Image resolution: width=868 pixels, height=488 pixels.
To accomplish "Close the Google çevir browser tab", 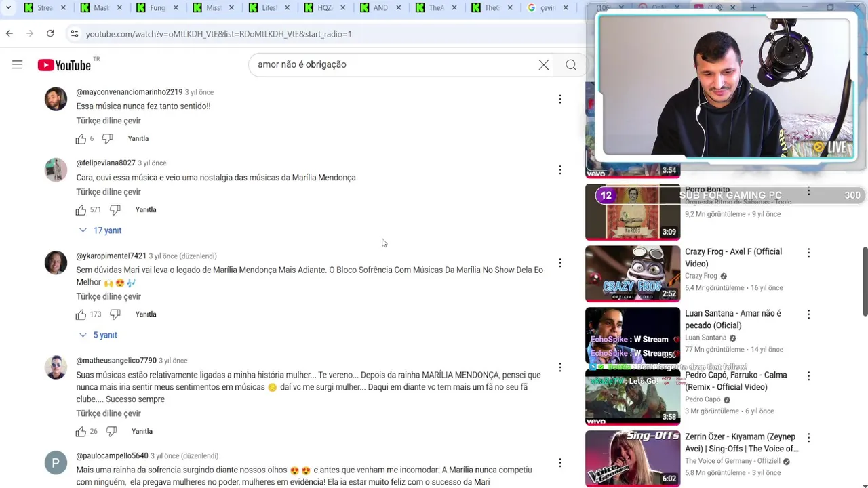I will [566, 8].
